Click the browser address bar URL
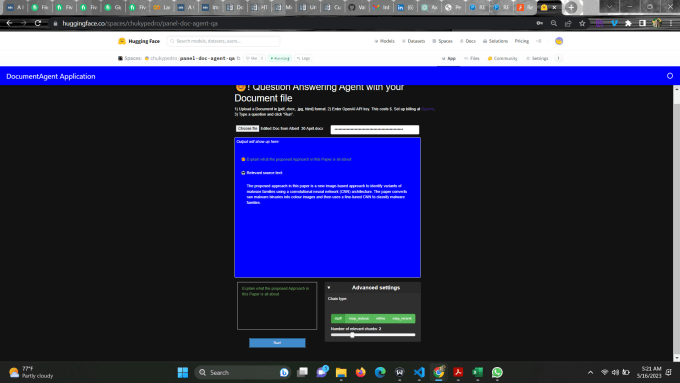 (x=140, y=23)
